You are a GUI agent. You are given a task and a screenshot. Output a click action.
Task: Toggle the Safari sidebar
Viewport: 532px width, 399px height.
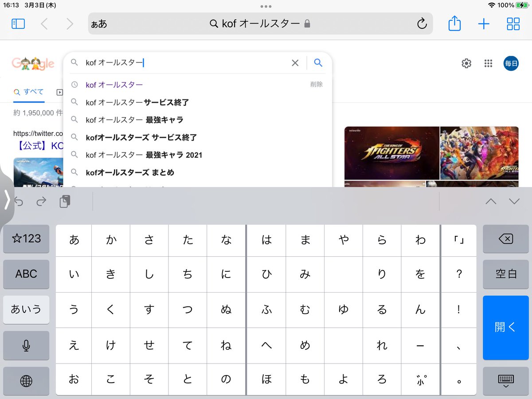point(18,24)
